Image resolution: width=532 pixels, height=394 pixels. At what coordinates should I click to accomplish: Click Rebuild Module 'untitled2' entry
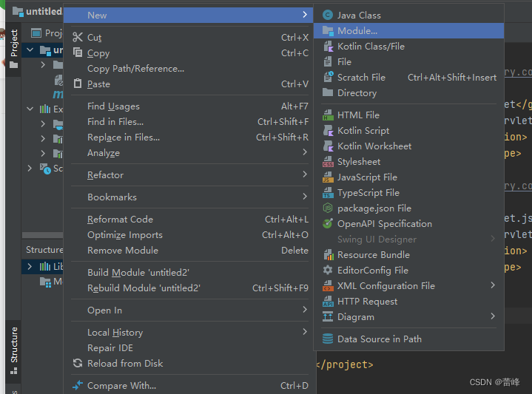(144, 288)
